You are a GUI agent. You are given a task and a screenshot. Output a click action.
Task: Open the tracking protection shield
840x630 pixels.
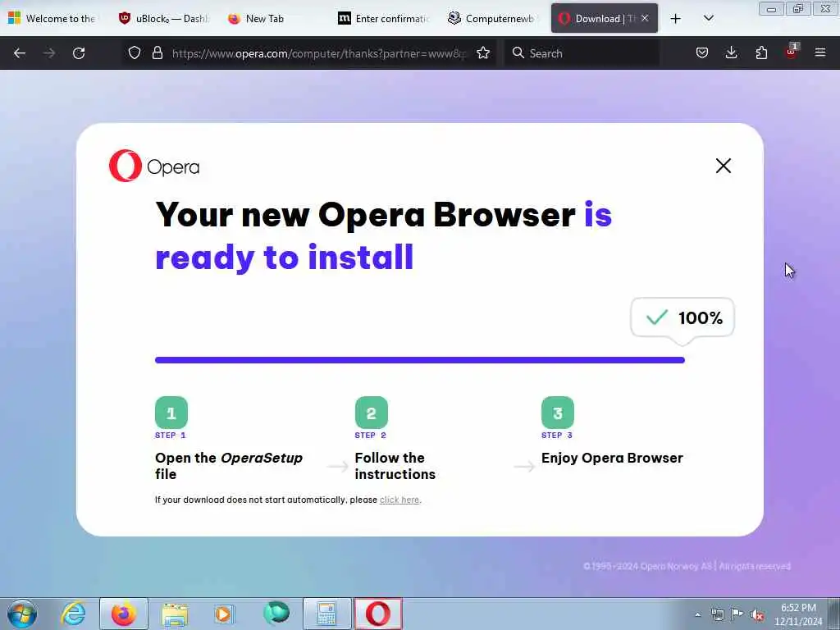(135, 52)
